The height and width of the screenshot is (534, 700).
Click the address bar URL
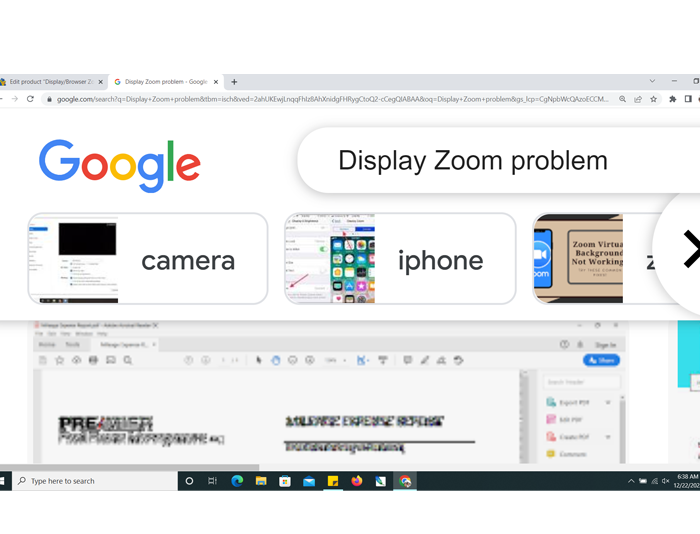(333, 99)
